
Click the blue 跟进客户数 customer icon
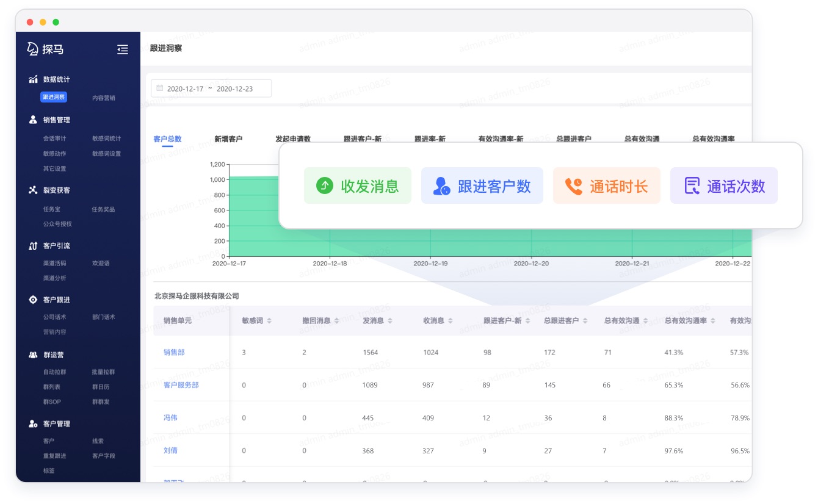439,185
